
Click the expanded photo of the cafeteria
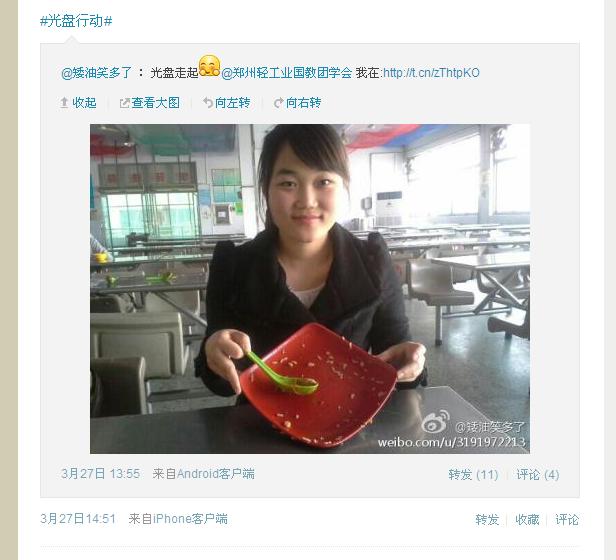310,289
